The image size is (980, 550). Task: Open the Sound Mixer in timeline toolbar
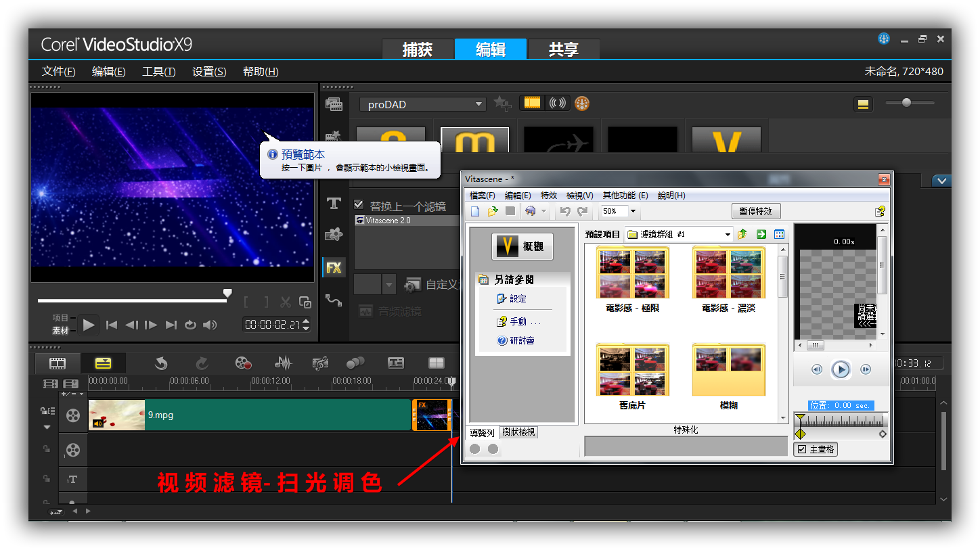tap(283, 363)
